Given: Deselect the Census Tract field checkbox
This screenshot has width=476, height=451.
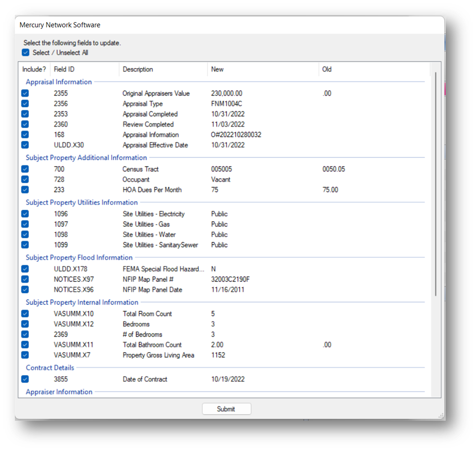Looking at the screenshot, I should (x=25, y=169).
